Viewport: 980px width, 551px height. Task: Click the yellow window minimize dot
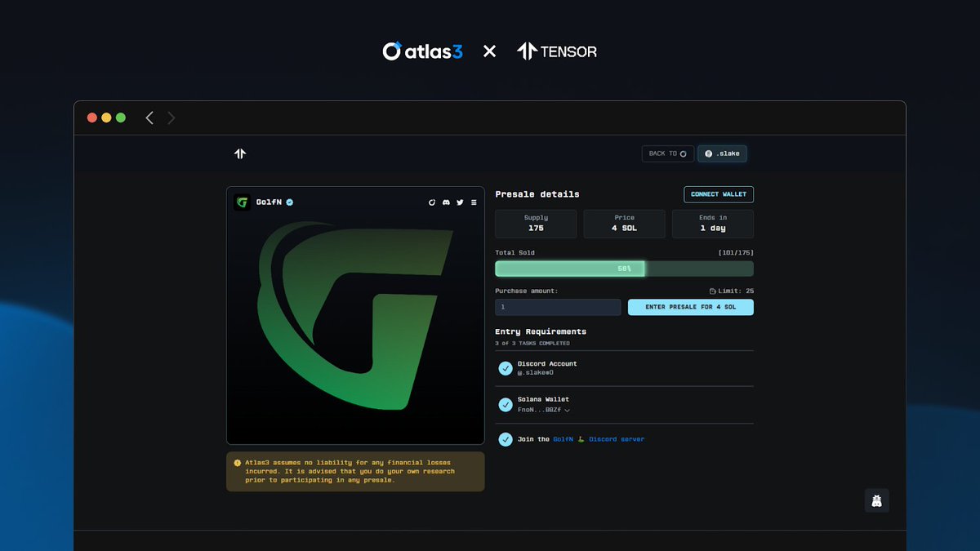click(x=106, y=118)
